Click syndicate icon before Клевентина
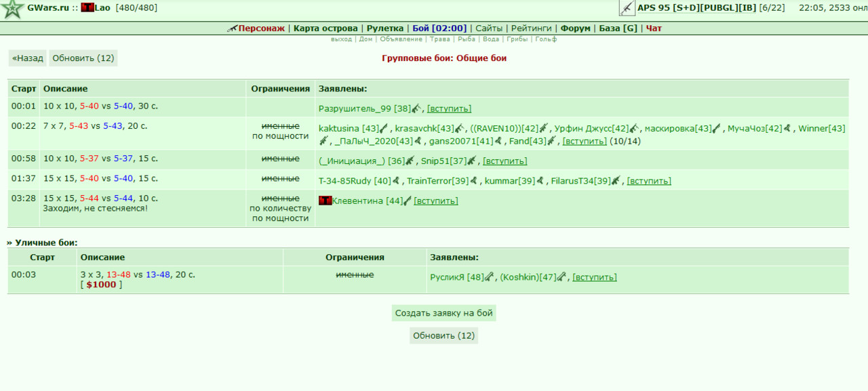Viewport: 868px width, 391px height. 325,201
